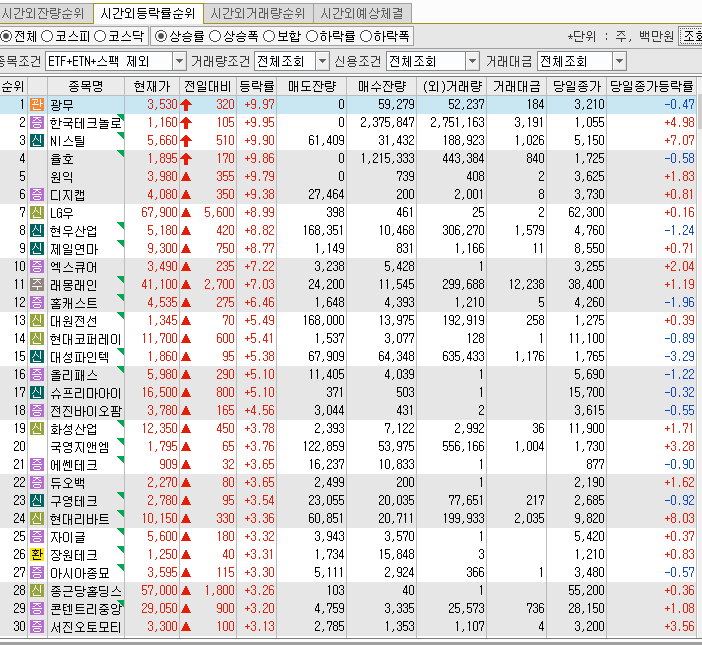702x645 pixels.
Task: Click the 신 badge beside 화성산업
Action: (x=37, y=428)
